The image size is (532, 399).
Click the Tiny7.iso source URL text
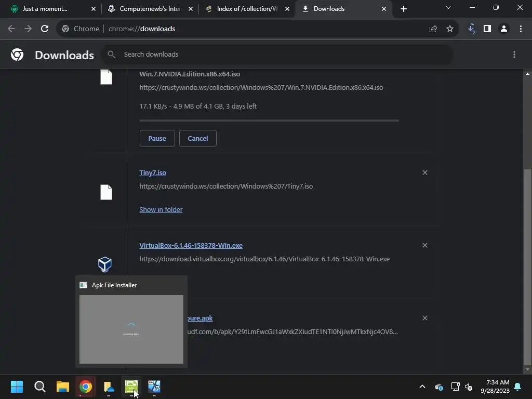click(x=226, y=187)
